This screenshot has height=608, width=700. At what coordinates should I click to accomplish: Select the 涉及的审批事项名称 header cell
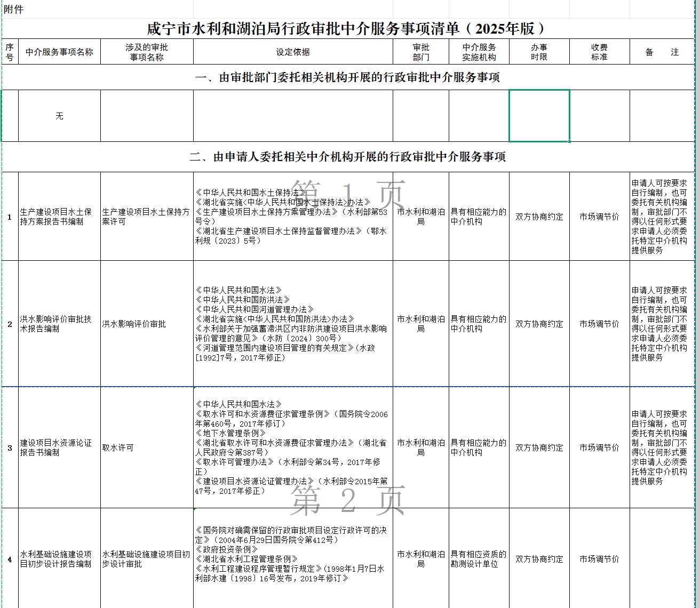pyautogui.click(x=147, y=52)
